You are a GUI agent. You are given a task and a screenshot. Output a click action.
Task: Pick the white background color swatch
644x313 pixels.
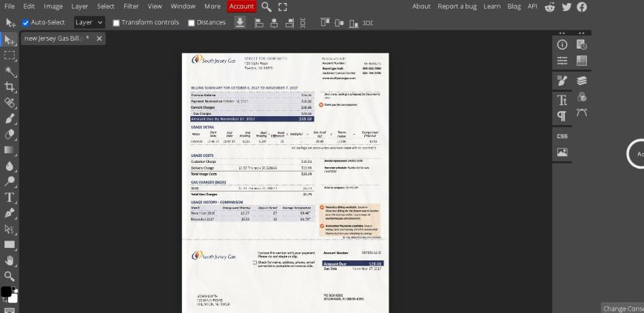click(15, 299)
